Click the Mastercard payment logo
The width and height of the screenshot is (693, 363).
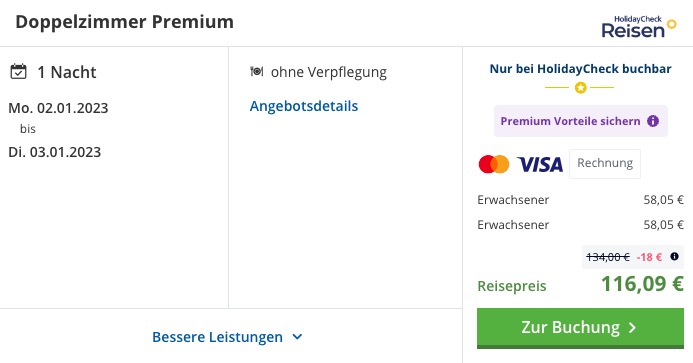click(x=494, y=164)
